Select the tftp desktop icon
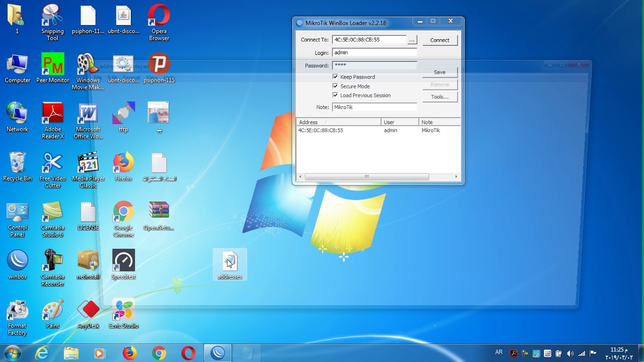 (123, 117)
